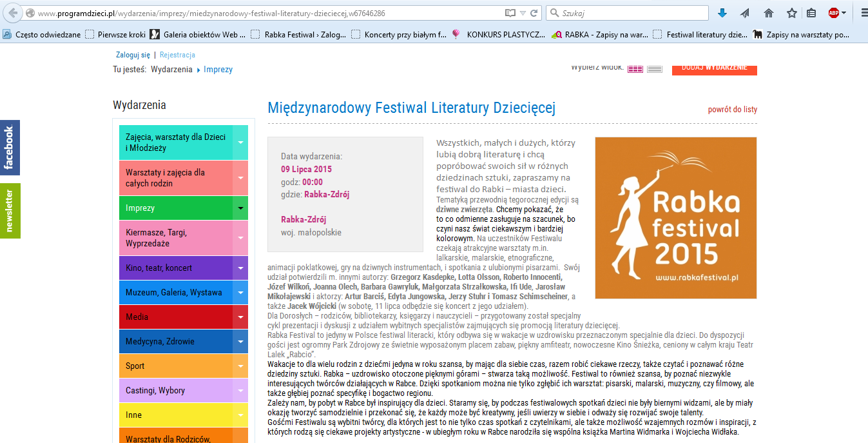Bookmark this page with the star icon
This screenshot has width=868, height=443.
792,13
